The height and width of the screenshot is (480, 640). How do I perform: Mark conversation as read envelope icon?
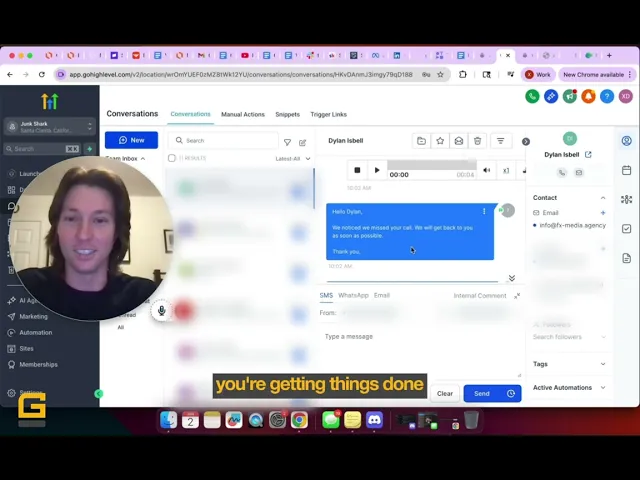click(x=459, y=141)
